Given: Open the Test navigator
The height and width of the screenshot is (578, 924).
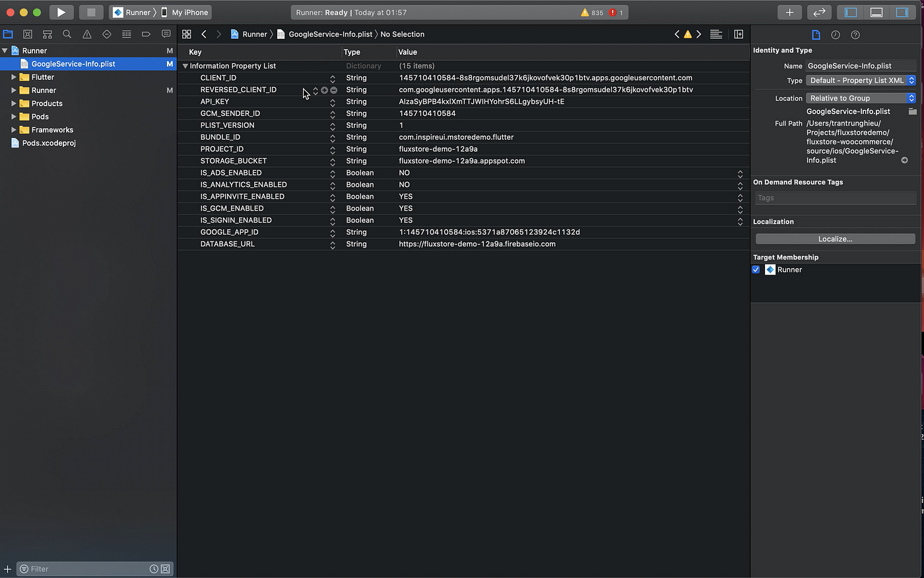Looking at the screenshot, I should 106,34.
